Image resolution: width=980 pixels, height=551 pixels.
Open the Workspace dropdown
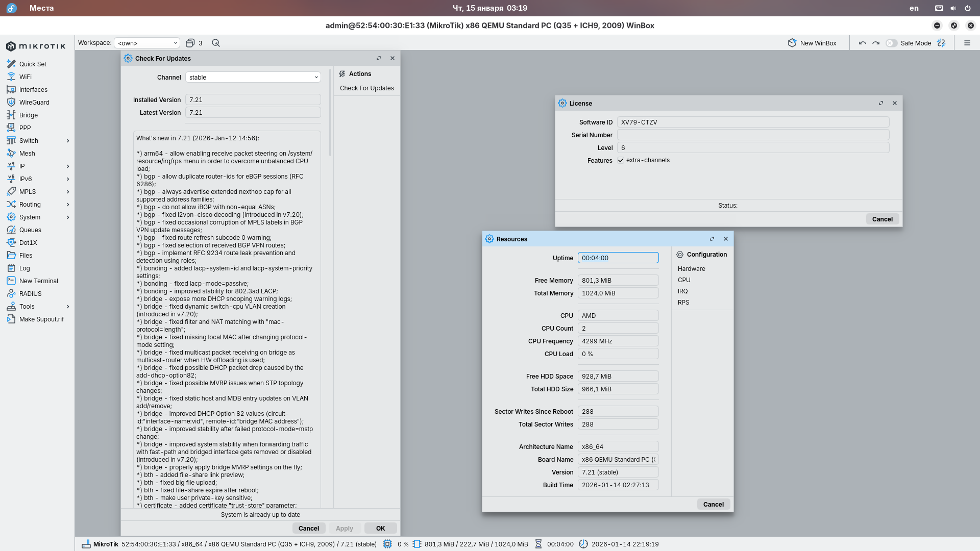(147, 43)
